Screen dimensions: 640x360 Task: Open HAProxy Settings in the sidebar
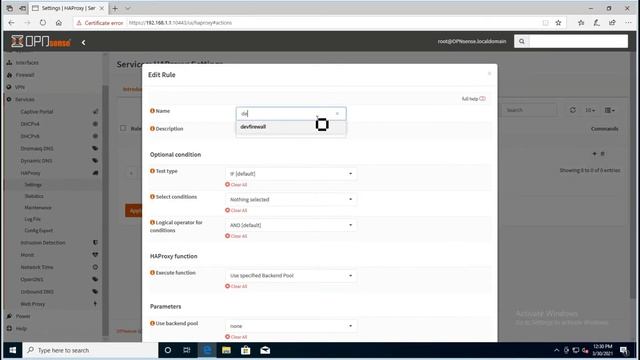tap(33, 185)
